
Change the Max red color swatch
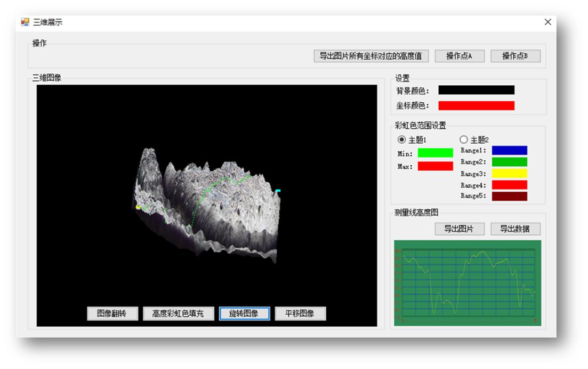point(436,166)
